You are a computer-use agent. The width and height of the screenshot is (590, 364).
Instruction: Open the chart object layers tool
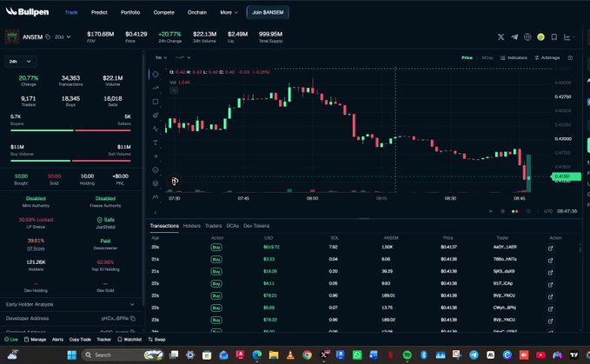point(156,183)
